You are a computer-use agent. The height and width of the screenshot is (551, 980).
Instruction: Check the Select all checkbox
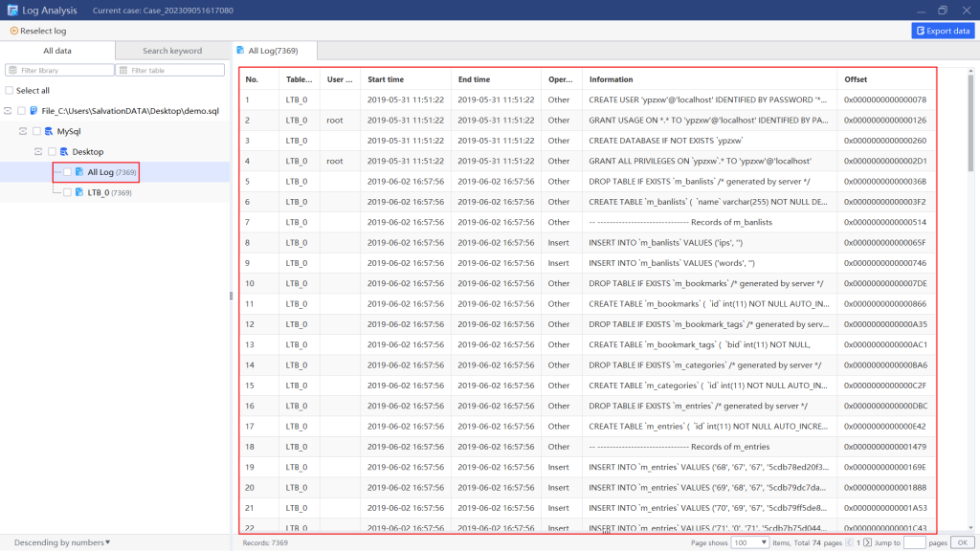(x=10, y=90)
